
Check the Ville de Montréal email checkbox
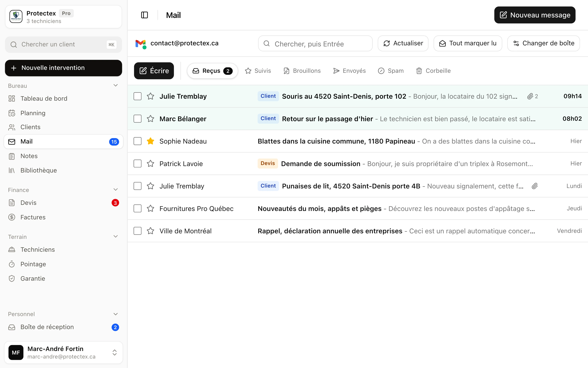[138, 231]
